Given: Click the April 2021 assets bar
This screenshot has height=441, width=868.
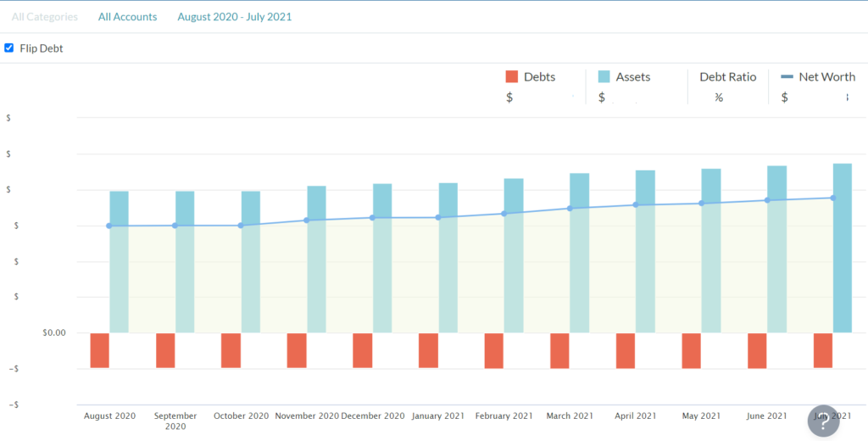Looking at the screenshot, I should coord(645,252).
